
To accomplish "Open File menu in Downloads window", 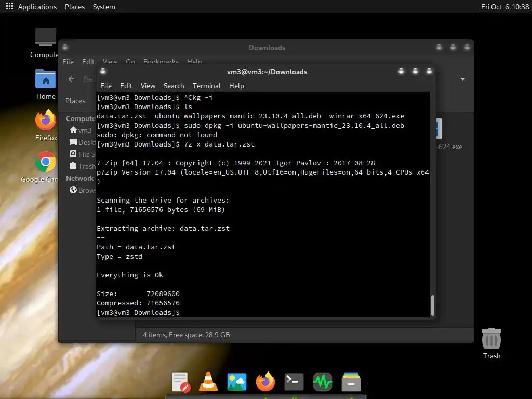I will point(68,62).
